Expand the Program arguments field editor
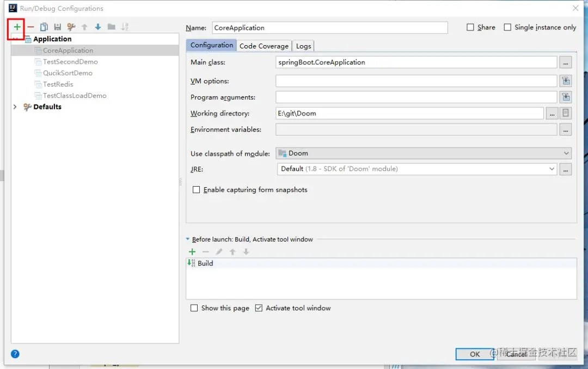 [x=566, y=97]
